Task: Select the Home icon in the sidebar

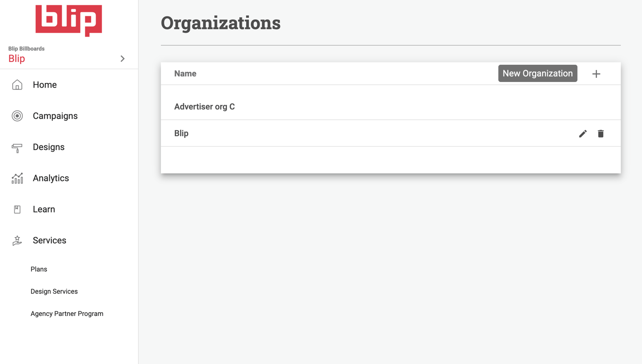Action: click(x=17, y=84)
